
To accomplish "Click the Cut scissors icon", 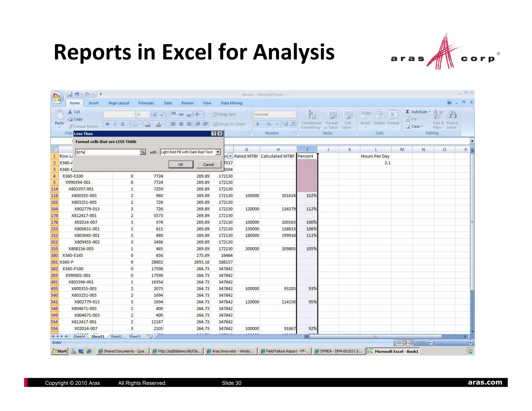I will coord(70,112).
